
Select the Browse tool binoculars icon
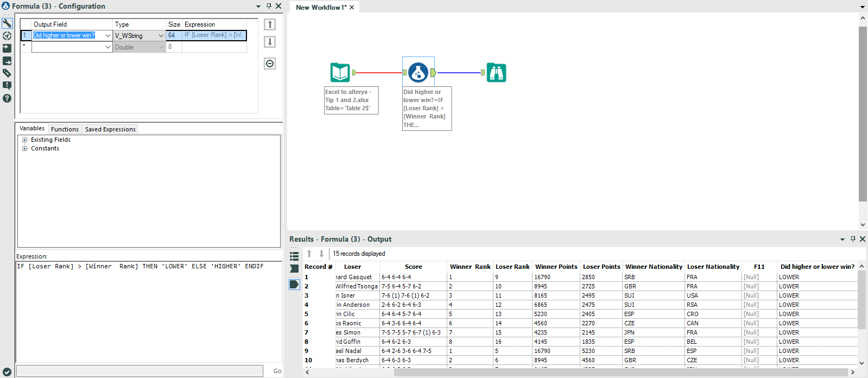coord(496,72)
